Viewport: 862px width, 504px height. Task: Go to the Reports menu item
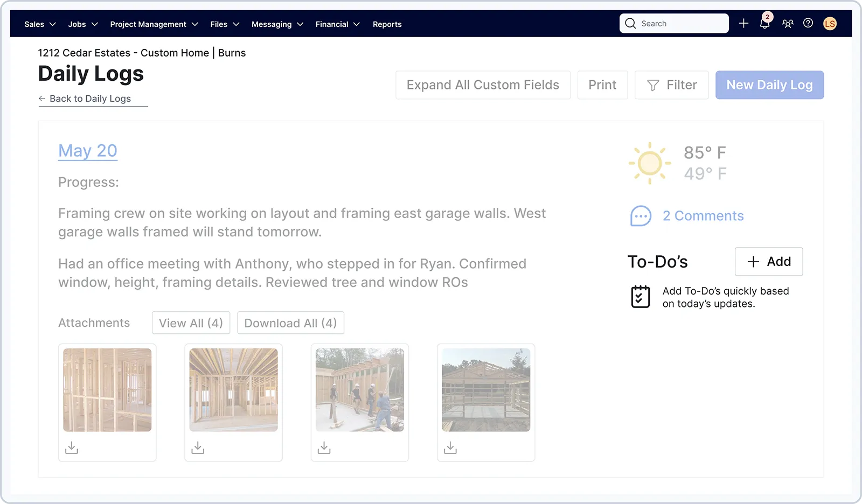click(387, 24)
